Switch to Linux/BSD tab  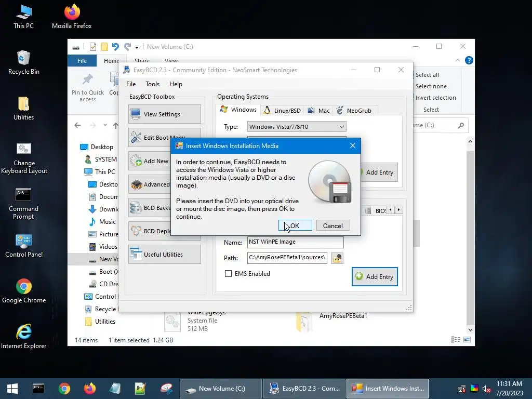click(x=282, y=111)
